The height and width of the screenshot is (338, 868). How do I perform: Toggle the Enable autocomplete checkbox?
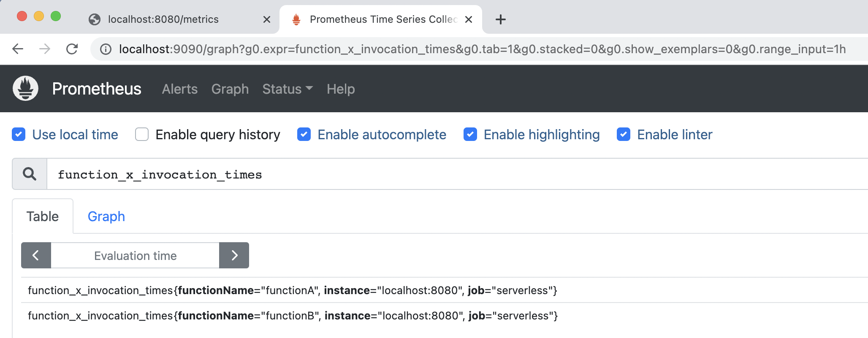304,135
